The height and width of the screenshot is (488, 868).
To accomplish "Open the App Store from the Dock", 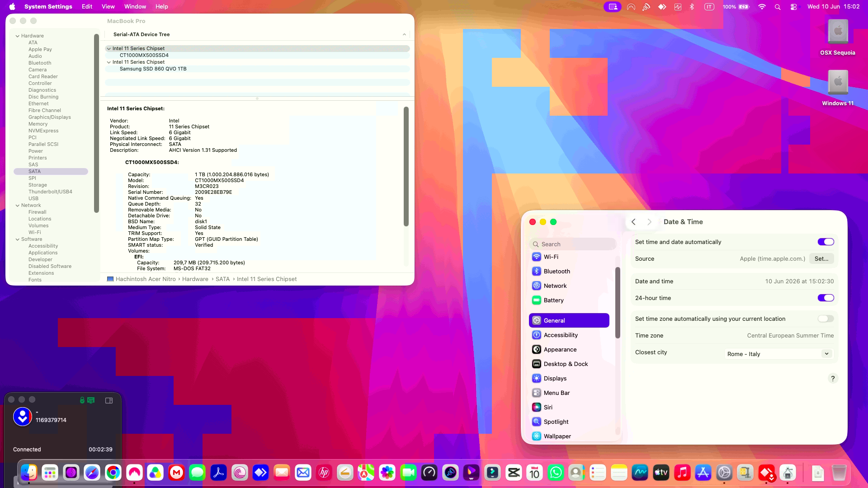I will 703,473.
